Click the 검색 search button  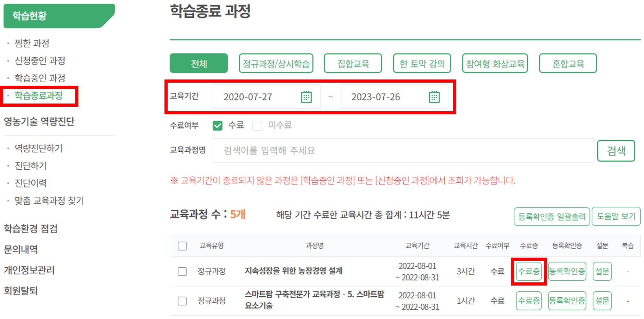[616, 151]
